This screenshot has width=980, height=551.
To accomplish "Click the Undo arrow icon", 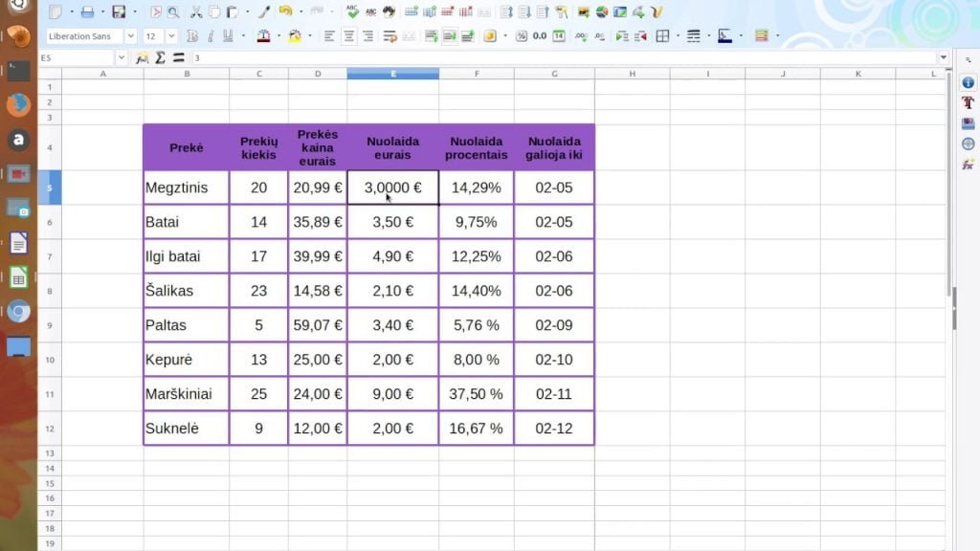I will pos(285,11).
